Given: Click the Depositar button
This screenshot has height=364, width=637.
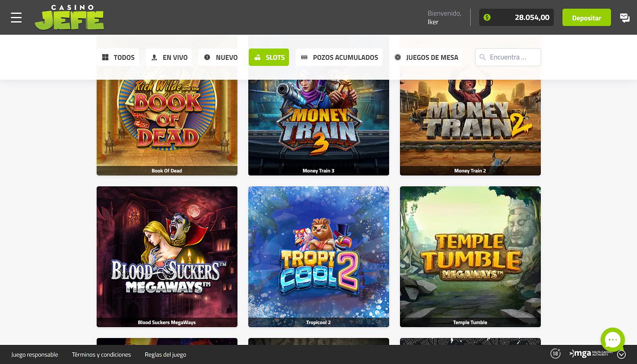Looking at the screenshot, I should [586, 17].
